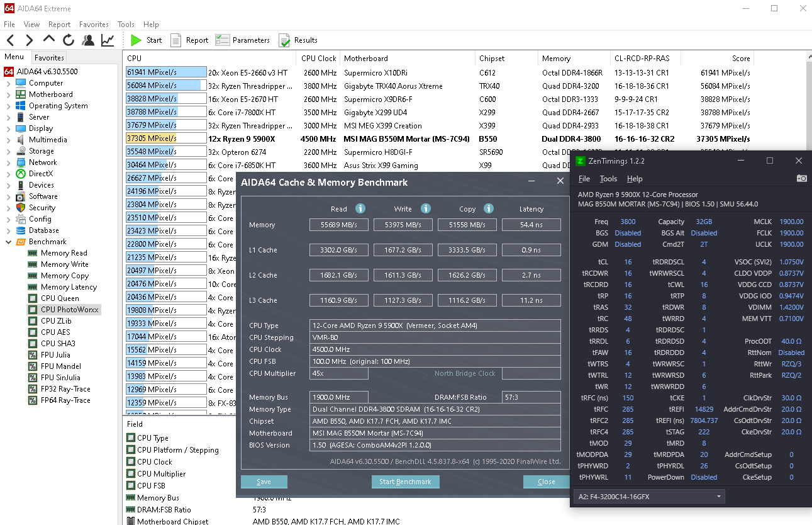Open benchmark Parameters in the toolbar

[x=242, y=40]
